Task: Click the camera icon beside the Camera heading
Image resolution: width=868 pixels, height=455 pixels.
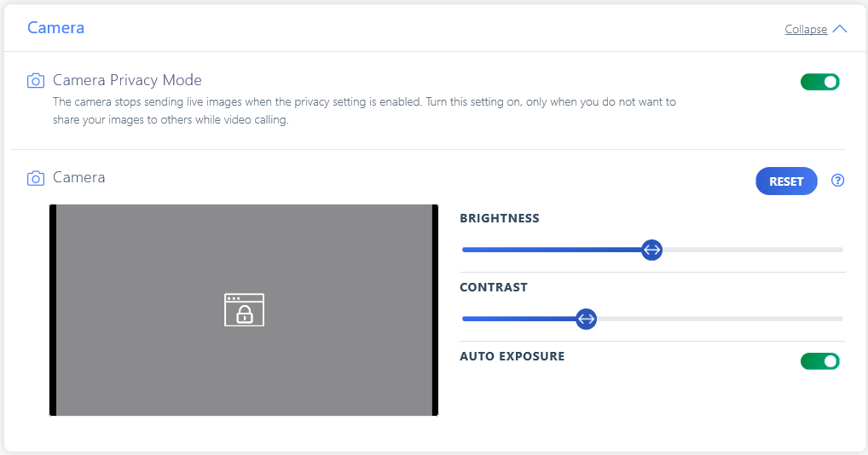Action: click(x=36, y=178)
